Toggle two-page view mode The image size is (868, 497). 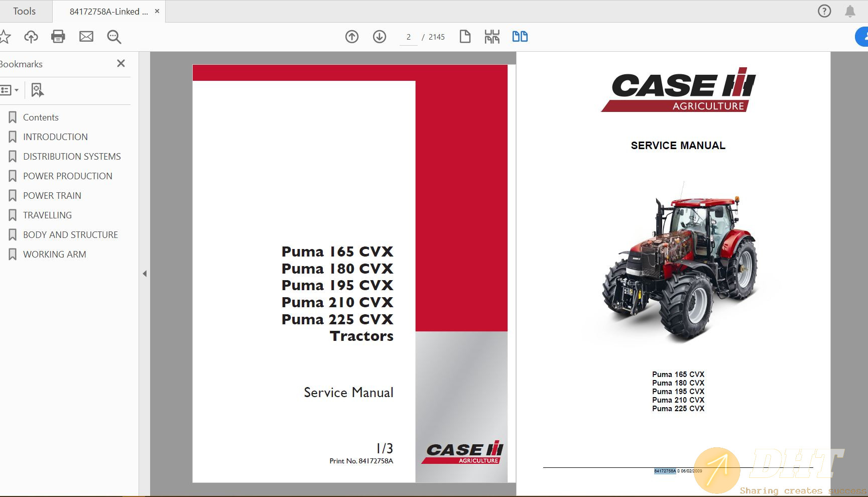(x=520, y=37)
